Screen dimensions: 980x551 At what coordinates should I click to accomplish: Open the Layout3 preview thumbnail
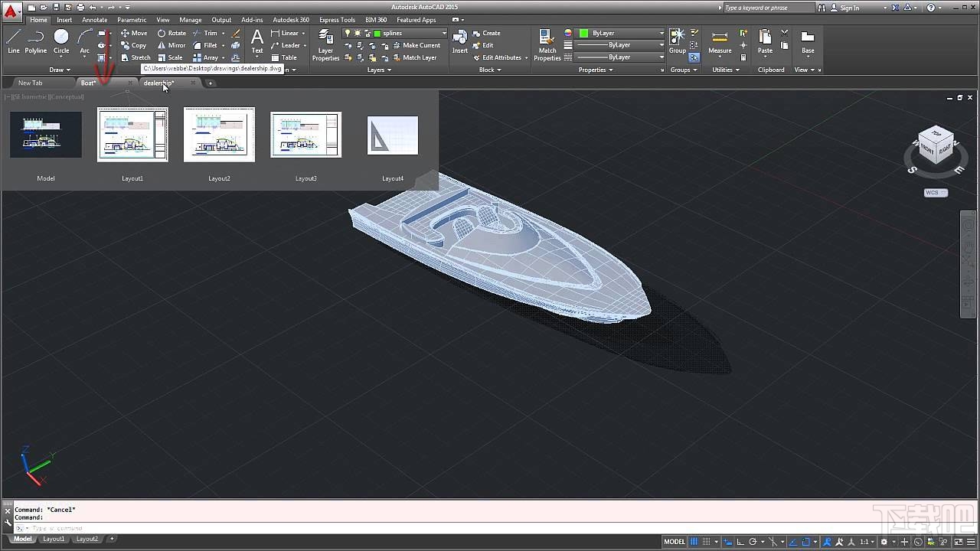[305, 135]
